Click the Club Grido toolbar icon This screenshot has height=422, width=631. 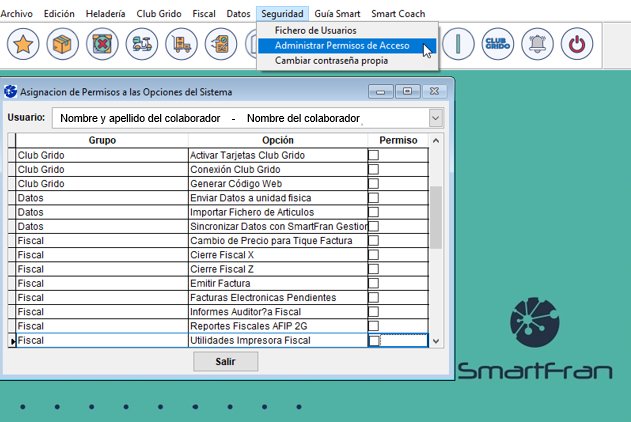496,45
